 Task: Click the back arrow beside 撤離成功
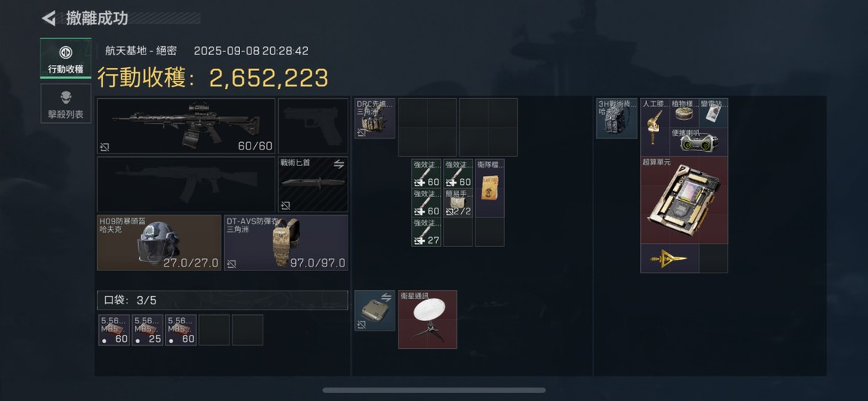[x=49, y=18]
